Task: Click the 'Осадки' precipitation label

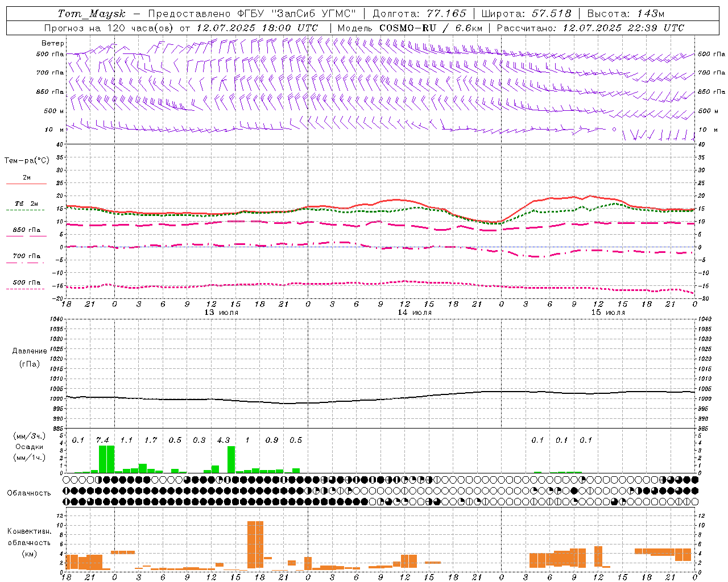Action: [x=29, y=447]
